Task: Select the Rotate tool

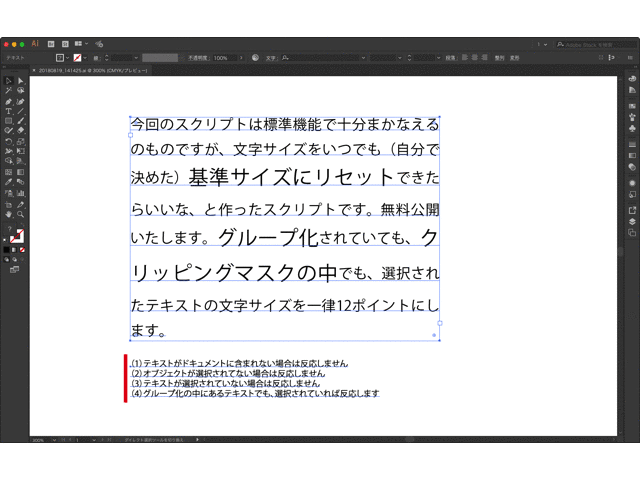Action: pos(8,141)
